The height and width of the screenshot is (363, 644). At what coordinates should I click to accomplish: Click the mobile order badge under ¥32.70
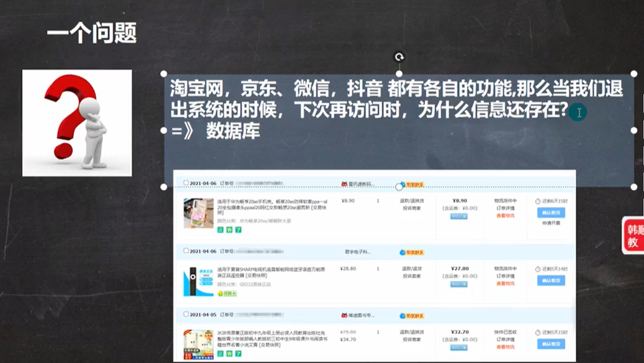pos(459,348)
